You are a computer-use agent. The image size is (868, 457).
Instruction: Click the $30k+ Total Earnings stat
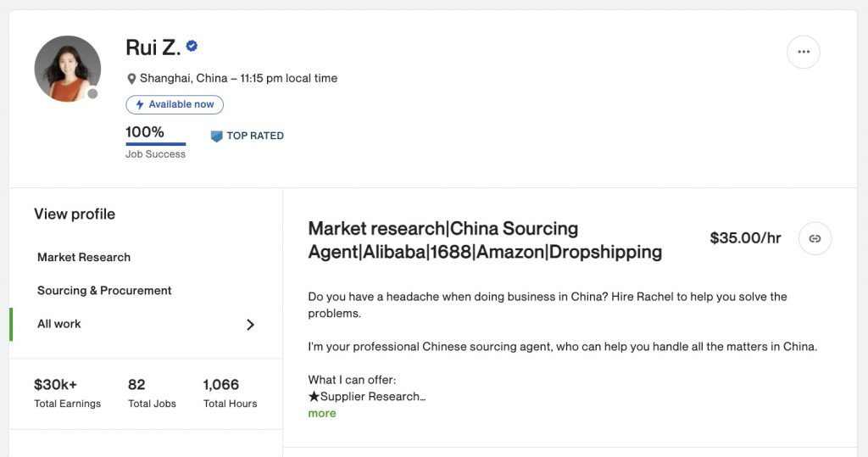pos(68,393)
